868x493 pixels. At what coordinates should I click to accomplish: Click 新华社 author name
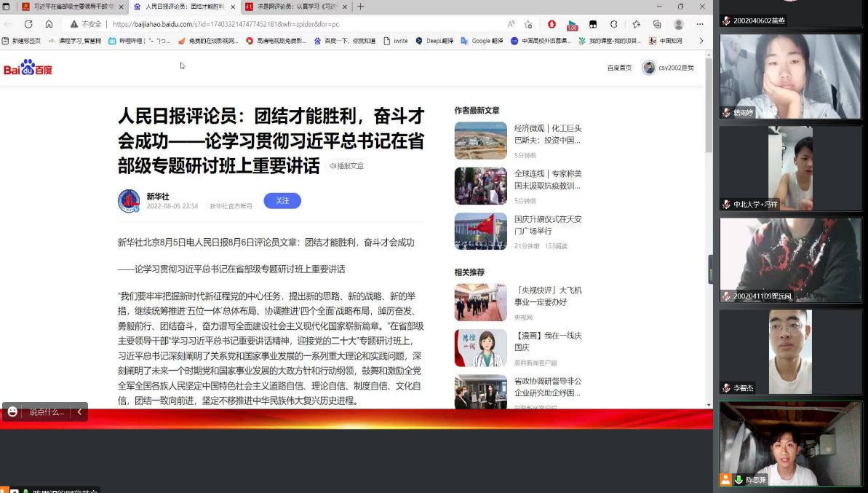tap(158, 196)
